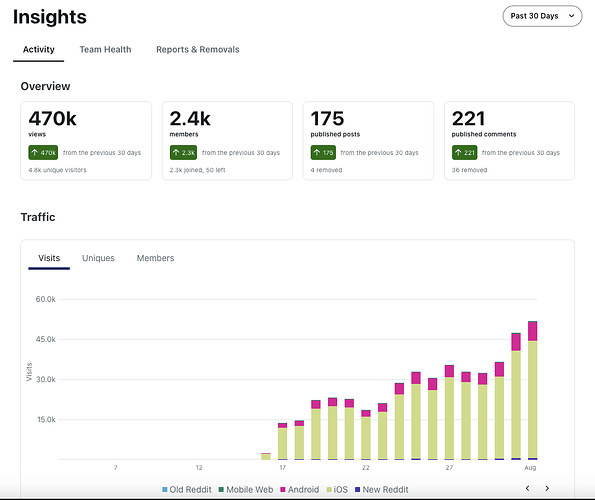Go to next chart legend page arrow

point(547,488)
